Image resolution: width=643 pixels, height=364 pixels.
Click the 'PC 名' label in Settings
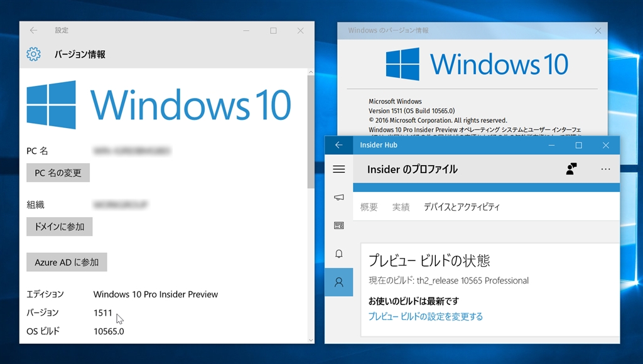[x=37, y=151]
